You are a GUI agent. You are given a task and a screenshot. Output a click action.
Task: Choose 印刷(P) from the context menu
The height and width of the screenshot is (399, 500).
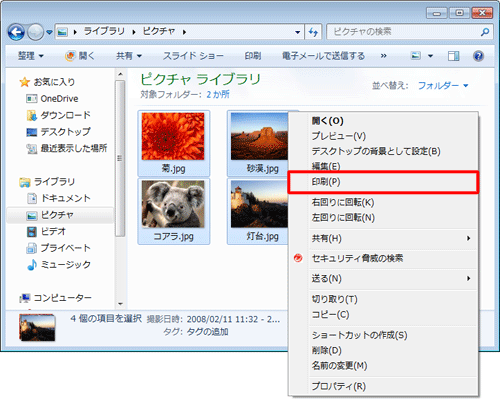[383, 182]
